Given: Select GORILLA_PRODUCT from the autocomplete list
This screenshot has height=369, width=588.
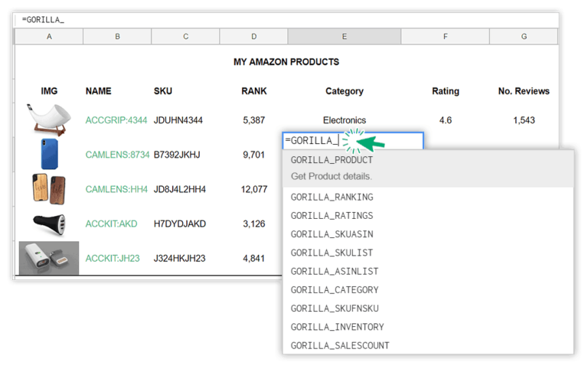Looking at the screenshot, I should click(428, 168).
